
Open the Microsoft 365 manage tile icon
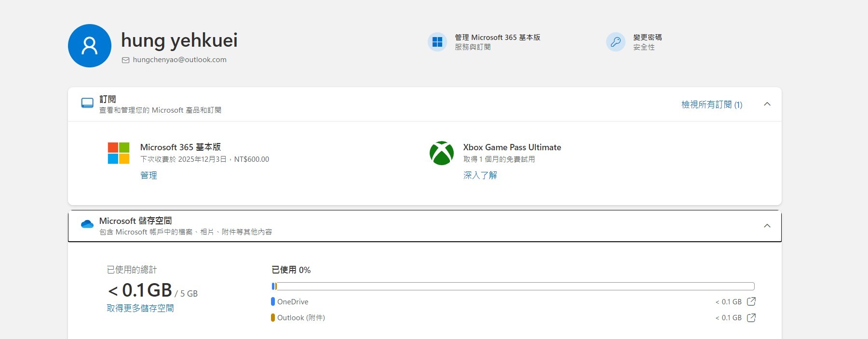coord(437,42)
